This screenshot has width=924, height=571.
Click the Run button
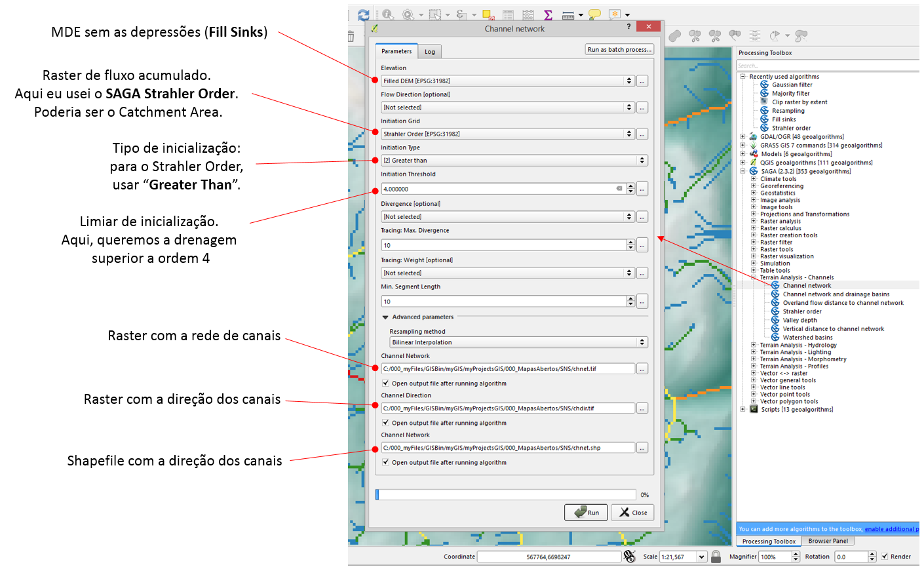(586, 513)
